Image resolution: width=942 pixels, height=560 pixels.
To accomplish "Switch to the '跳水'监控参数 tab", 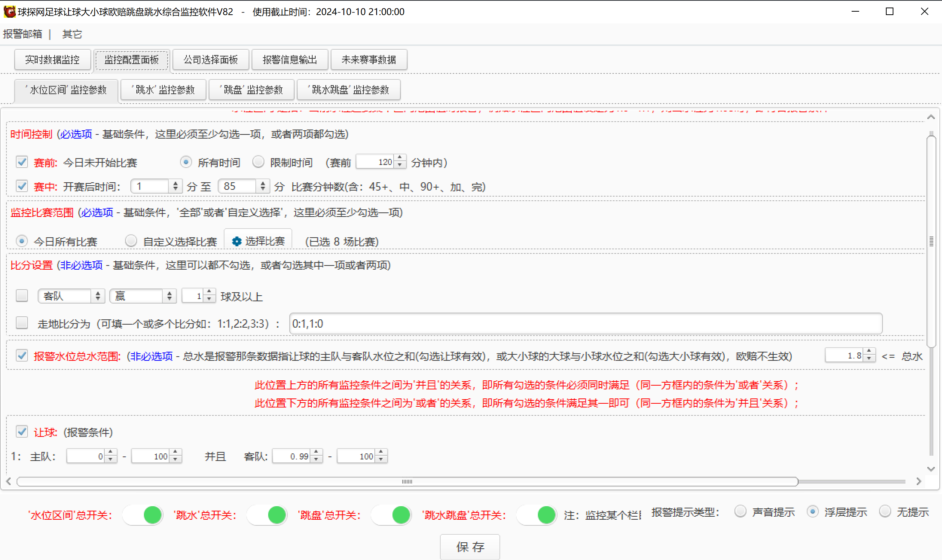I will point(163,90).
